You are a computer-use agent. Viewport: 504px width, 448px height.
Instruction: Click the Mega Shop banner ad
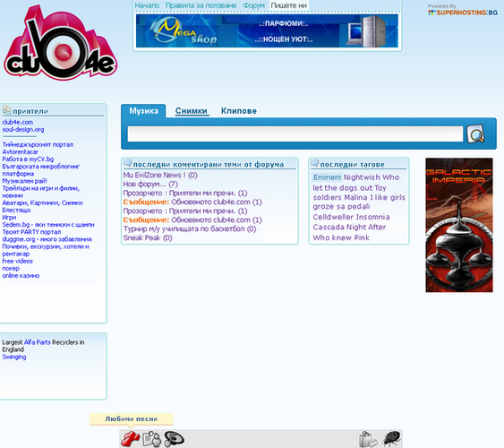click(x=267, y=30)
